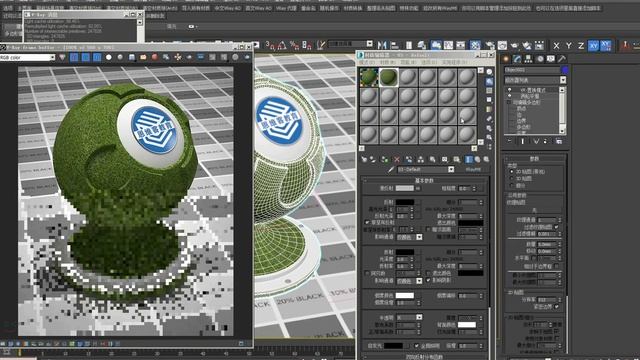Toggle the affect shadows checkbox in refraction section
The image size is (640, 360).
tap(428, 280)
